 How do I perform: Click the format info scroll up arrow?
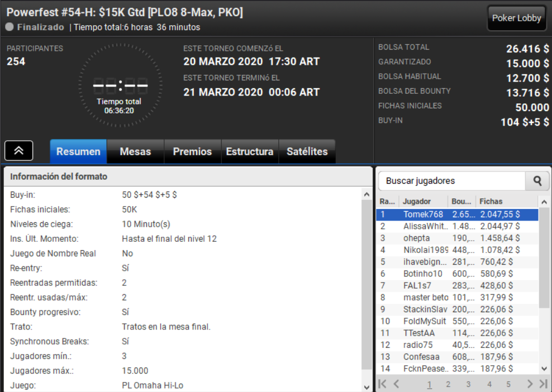pyautogui.click(x=367, y=194)
